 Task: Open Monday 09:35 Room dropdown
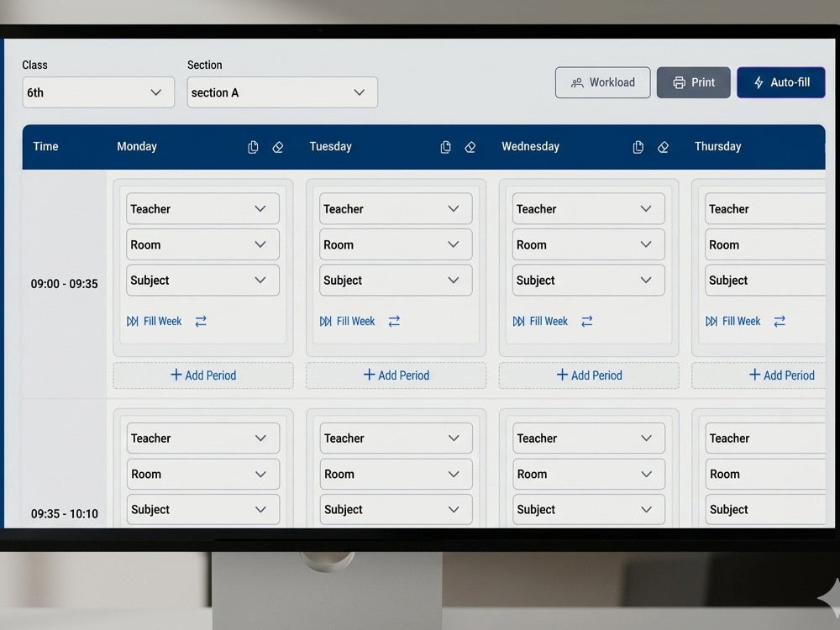[x=203, y=474]
